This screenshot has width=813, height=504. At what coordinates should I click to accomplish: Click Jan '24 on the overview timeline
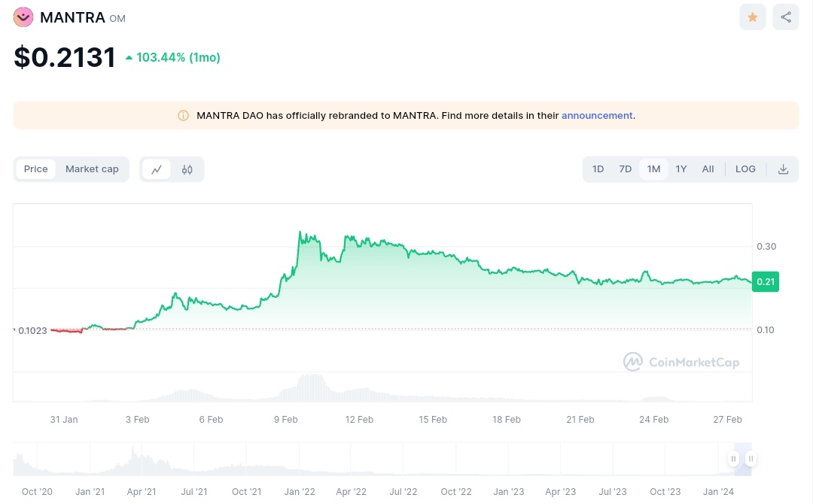(x=718, y=491)
